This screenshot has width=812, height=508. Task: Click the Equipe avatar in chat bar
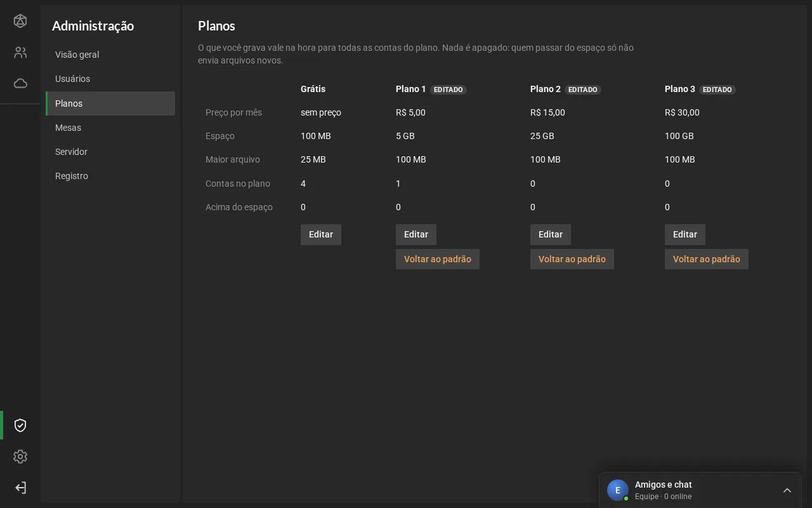pos(618,490)
